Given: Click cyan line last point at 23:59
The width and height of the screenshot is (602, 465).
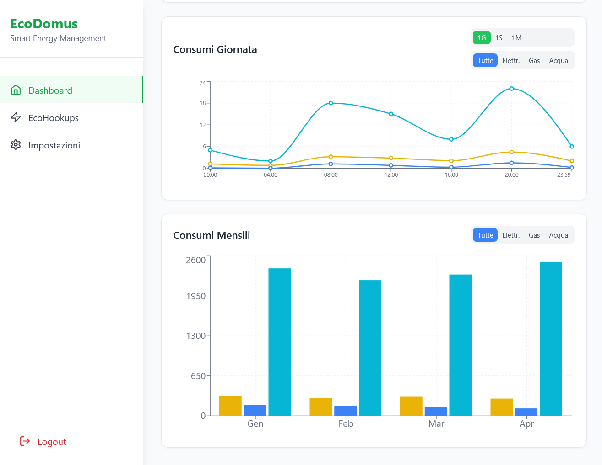Looking at the screenshot, I should [572, 146].
